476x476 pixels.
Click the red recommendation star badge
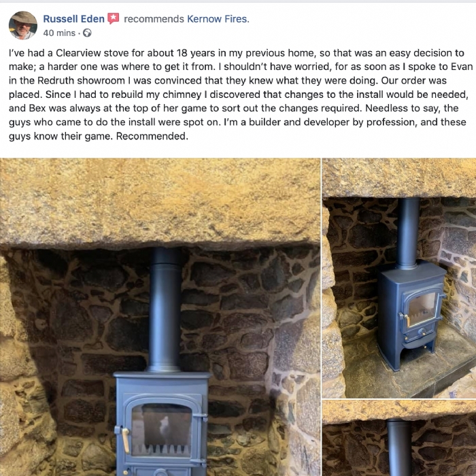tap(114, 18)
